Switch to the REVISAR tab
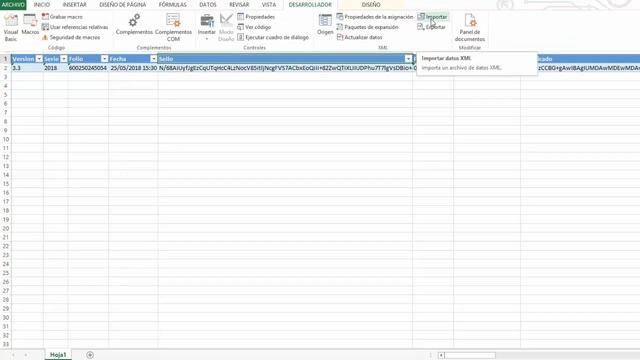640x360 pixels. tap(239, 4)
